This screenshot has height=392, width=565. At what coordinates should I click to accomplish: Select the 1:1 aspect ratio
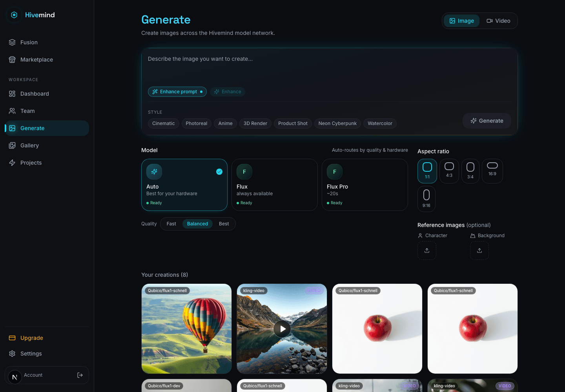(x=427, y=171)
